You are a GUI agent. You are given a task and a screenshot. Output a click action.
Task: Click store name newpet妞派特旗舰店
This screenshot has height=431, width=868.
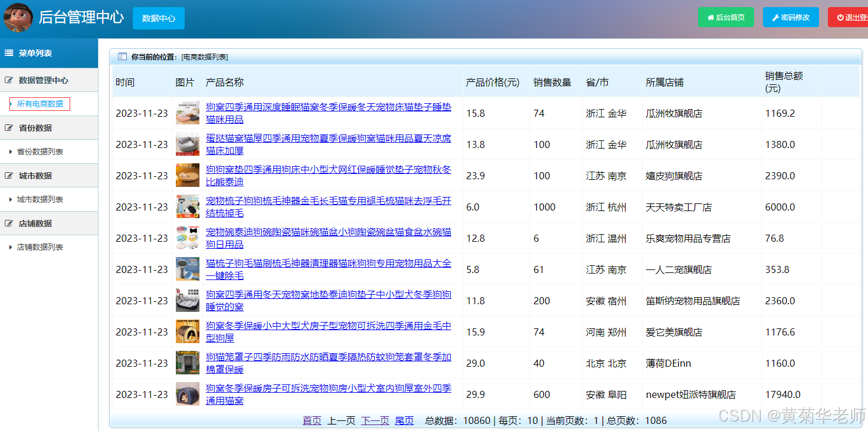pos(691,395)
